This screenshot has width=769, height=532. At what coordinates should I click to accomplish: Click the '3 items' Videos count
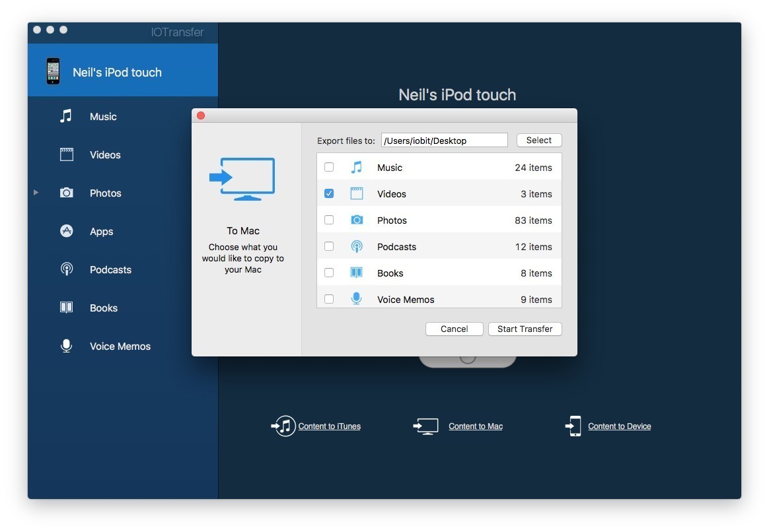536,194
